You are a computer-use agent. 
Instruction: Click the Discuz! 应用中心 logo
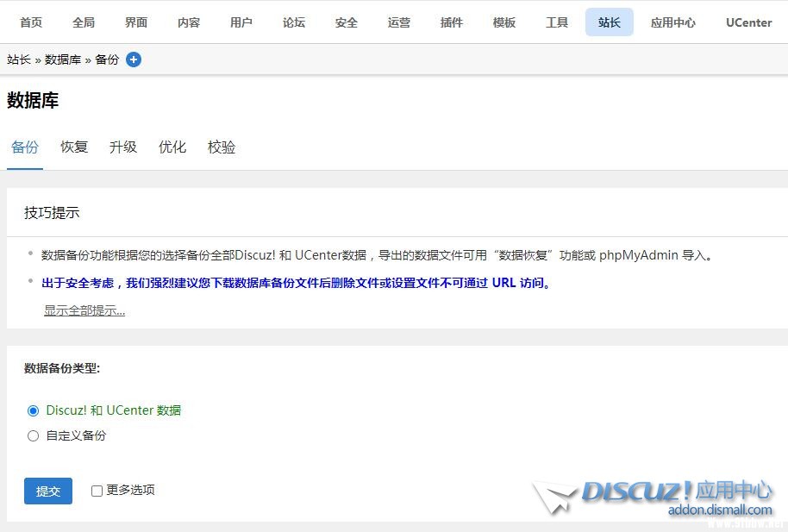click(655, 498)
